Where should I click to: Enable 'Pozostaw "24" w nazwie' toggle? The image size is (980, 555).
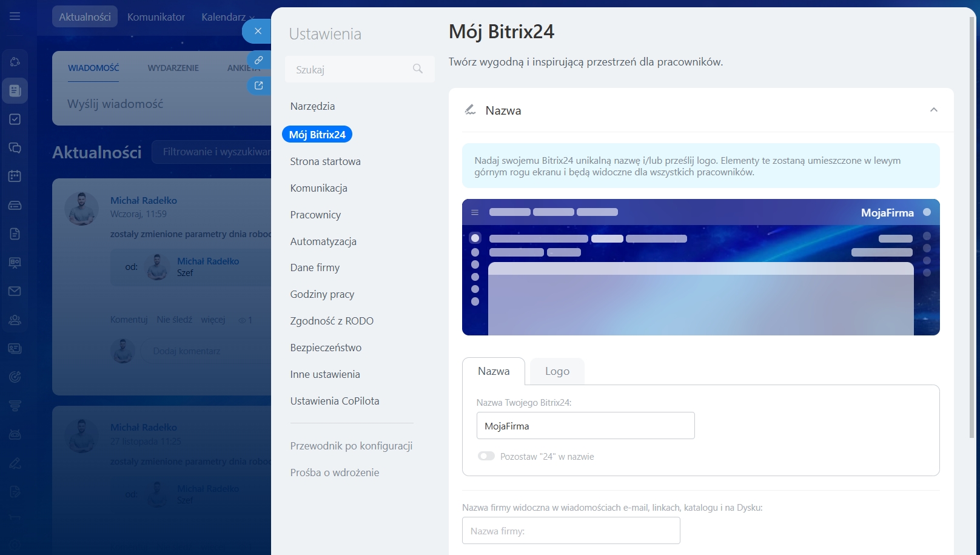(x=486, y=456)
